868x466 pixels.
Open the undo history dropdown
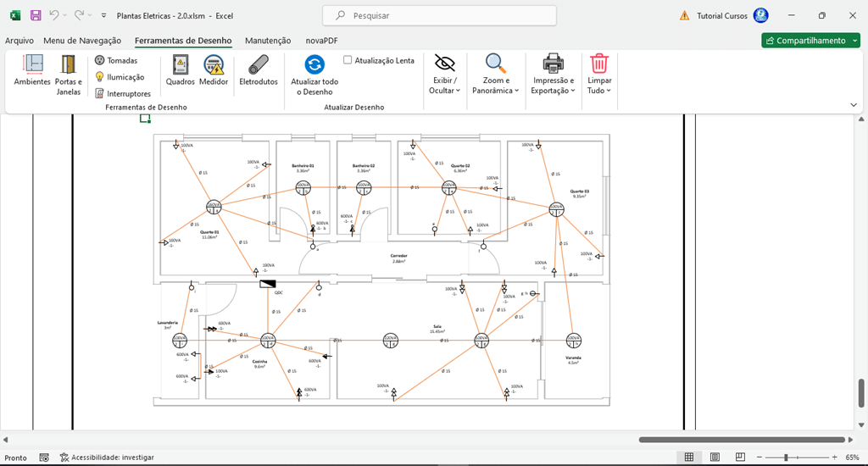tap(64, 15)
